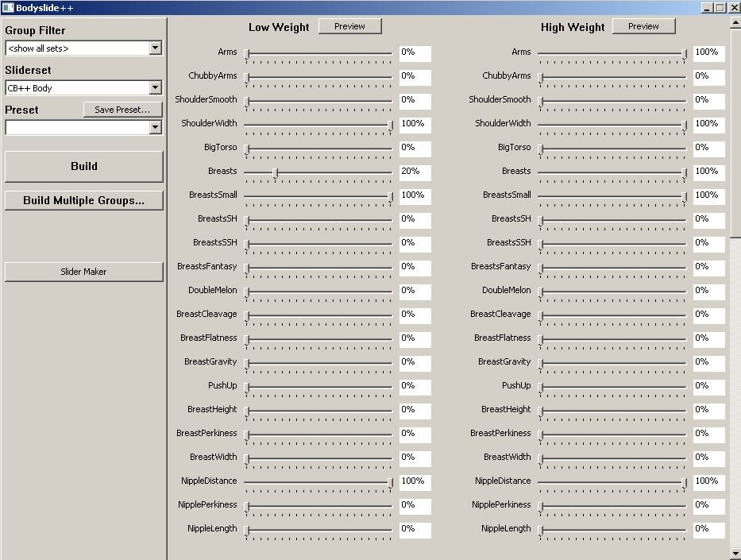Image resolution: width=741 pixels, height=560 pixels.
Task: Click the Low Weight Arms percentage field
Action: click(x=415, y=52)
